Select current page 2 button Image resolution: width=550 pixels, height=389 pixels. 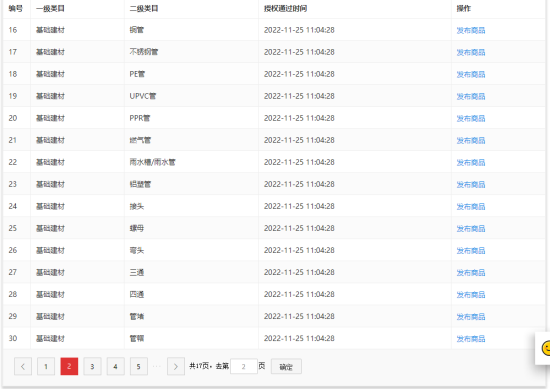(69, 367)
